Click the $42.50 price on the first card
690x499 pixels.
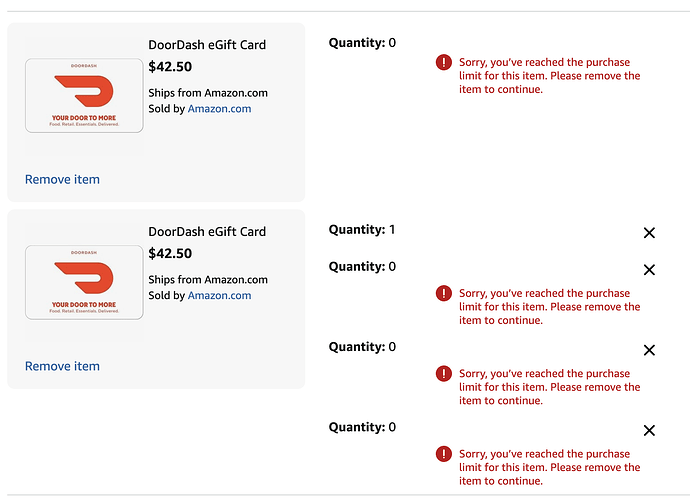[x=170, y=68]
